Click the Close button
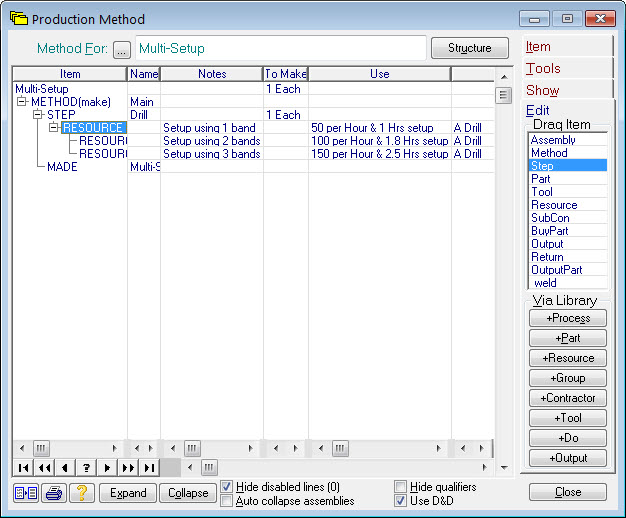This screenshot has height=518, width=626. tap(568, 492)
